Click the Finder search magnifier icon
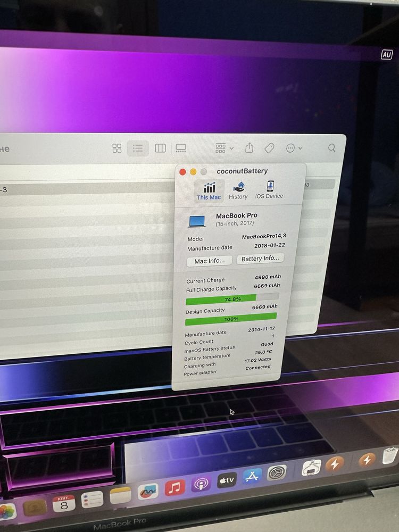399x532 pixels. [332, 147]
